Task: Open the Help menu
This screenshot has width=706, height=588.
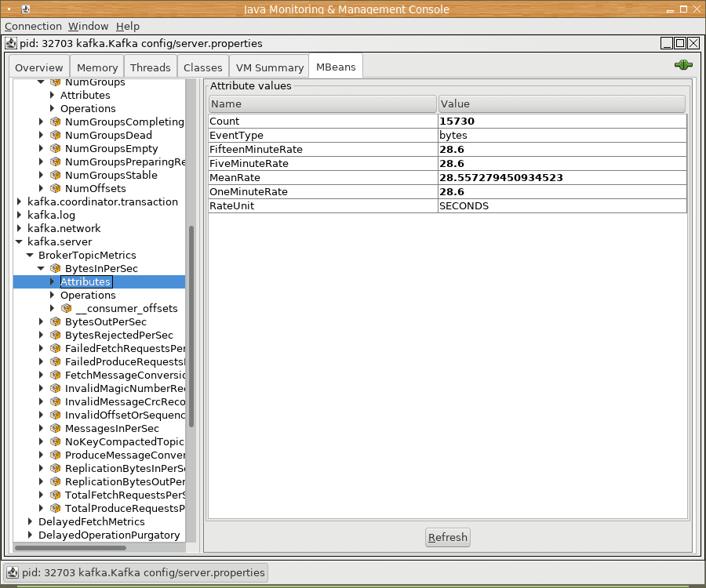Action: tap(128, 26)
